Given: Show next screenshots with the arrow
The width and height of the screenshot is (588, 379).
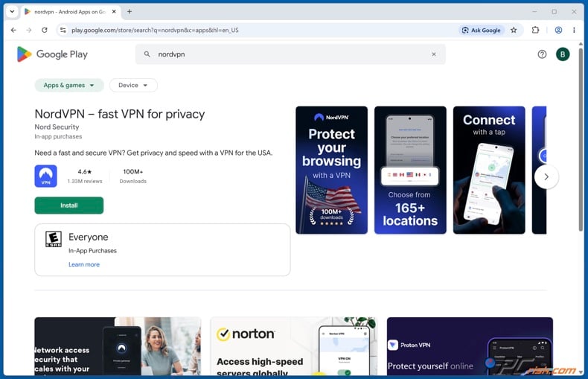Looking at the screenshot, I should [546, 176].
